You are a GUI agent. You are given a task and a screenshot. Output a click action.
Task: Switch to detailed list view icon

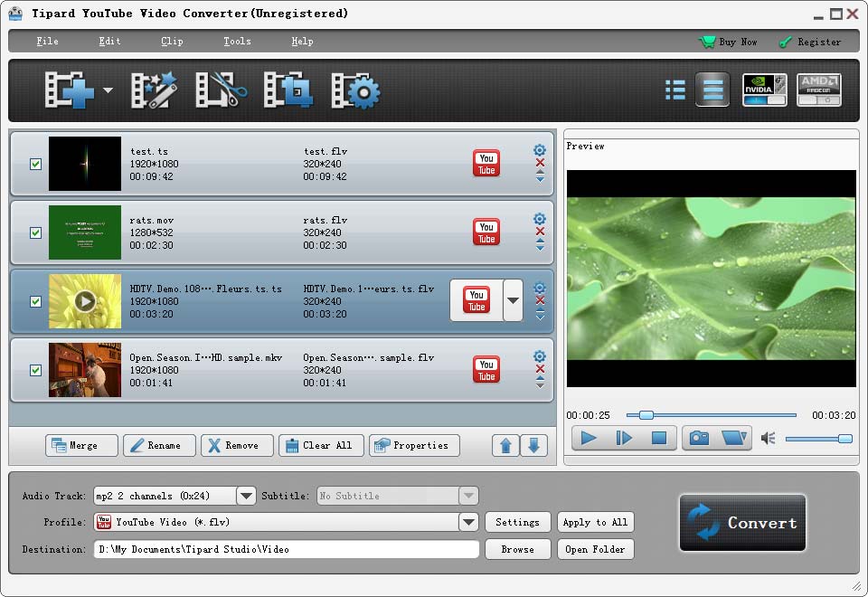(712, 90)
